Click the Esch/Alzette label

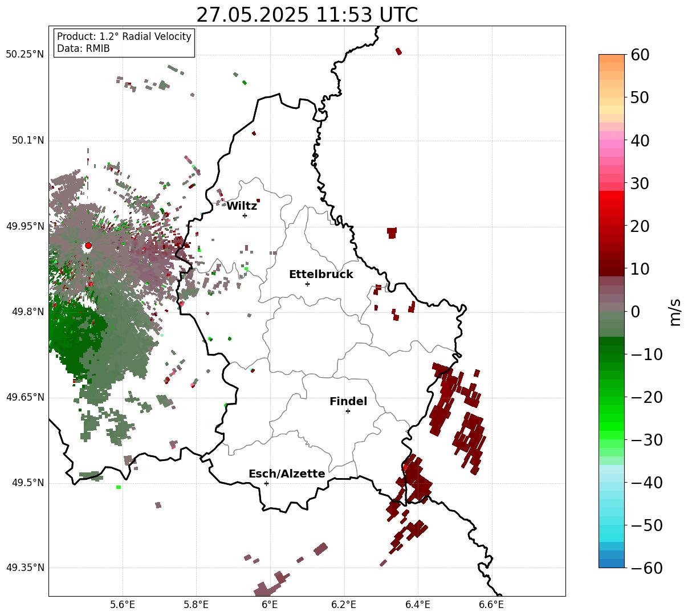point(287,474)
